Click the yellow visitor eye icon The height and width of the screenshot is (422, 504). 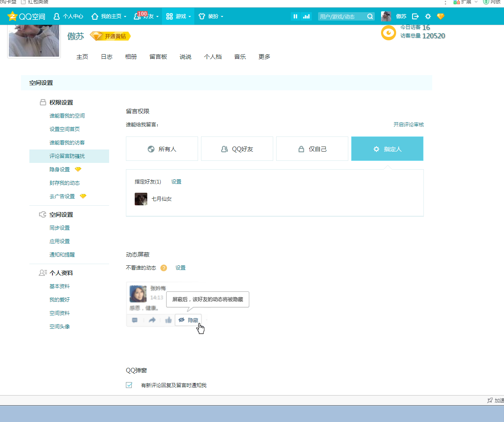389,33
